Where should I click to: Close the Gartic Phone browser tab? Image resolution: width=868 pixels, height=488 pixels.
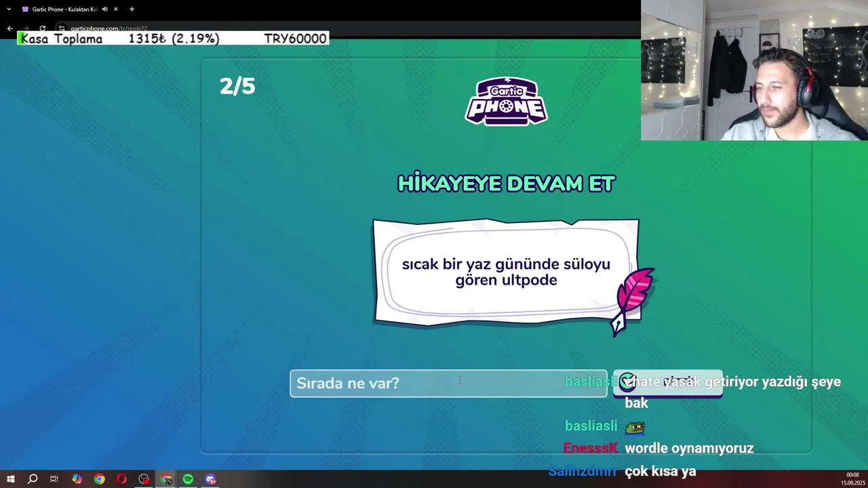tap(115, 9)
